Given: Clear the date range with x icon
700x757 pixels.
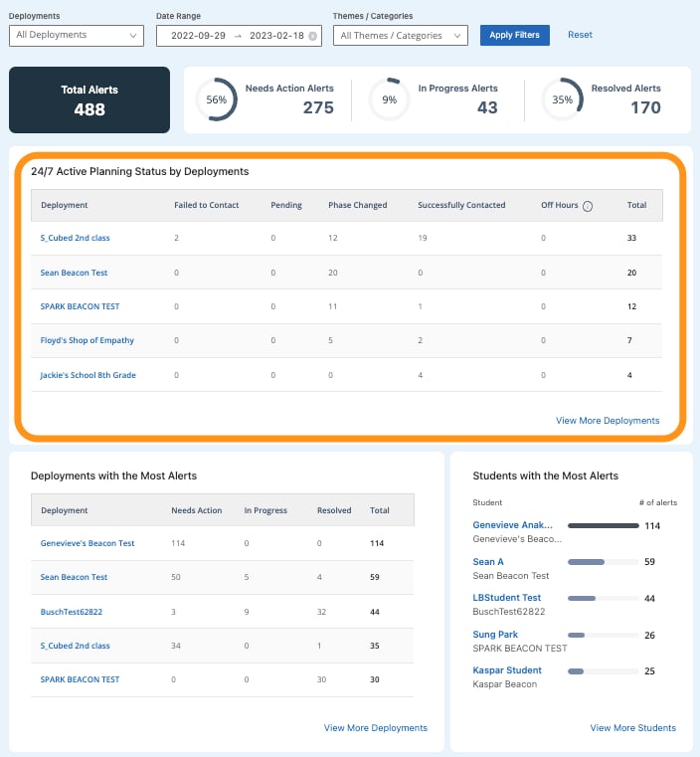Looking at the screenshot, I should coord(312,36).
